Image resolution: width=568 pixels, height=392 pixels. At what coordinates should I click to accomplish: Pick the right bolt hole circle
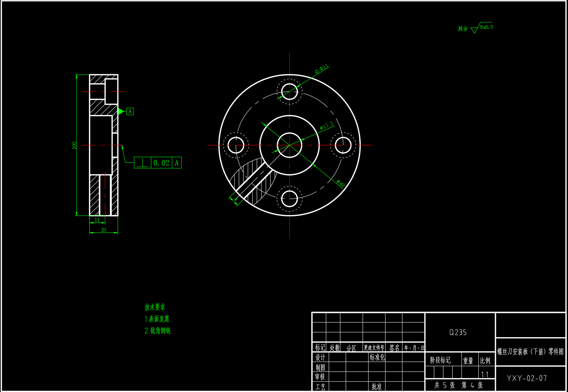click(x=343, y=145)
